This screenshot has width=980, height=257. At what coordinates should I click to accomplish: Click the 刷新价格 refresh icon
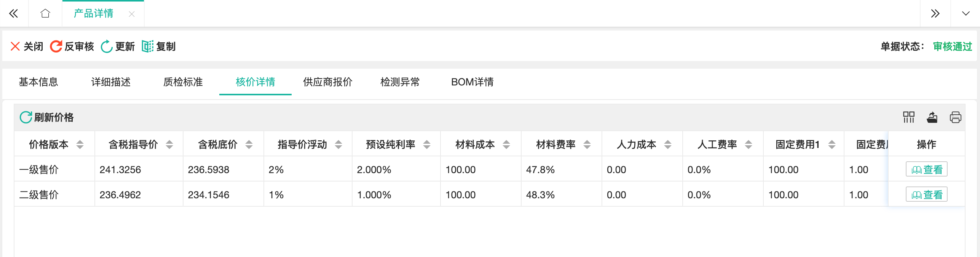click(26, 117)
